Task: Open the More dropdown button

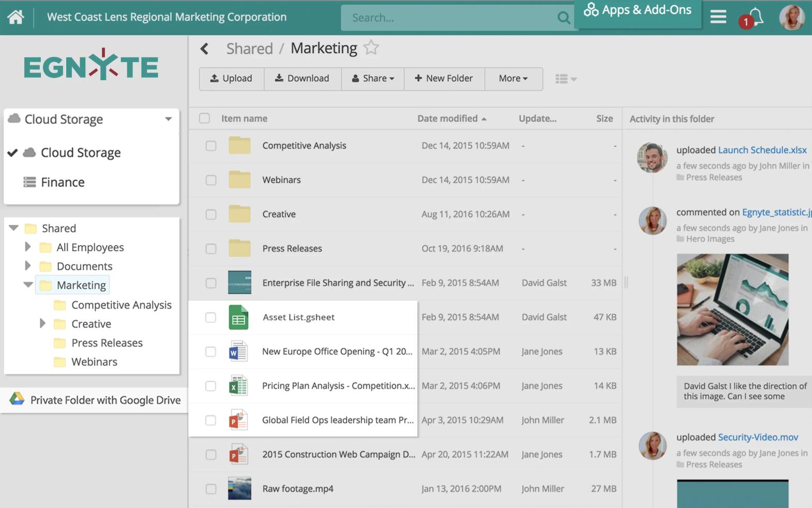Action: (514, 79)
